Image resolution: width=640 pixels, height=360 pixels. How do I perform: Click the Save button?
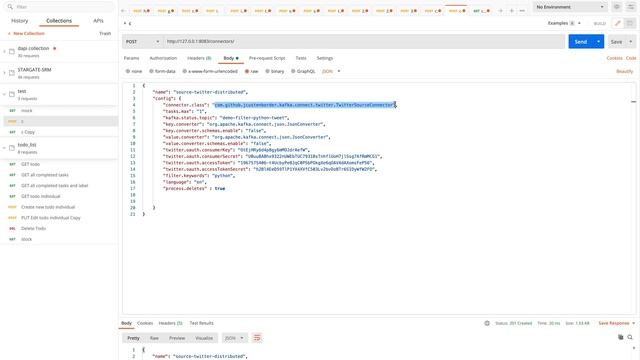tap(616, 42)
